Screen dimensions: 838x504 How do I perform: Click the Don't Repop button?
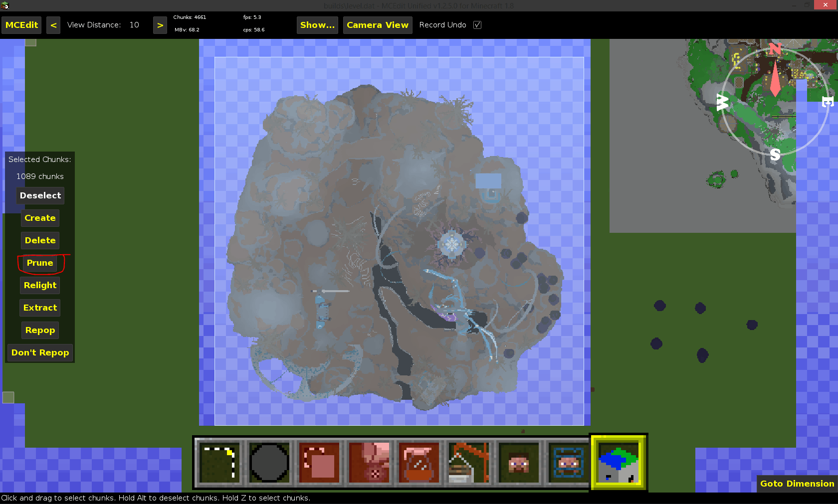pos(40,352)
